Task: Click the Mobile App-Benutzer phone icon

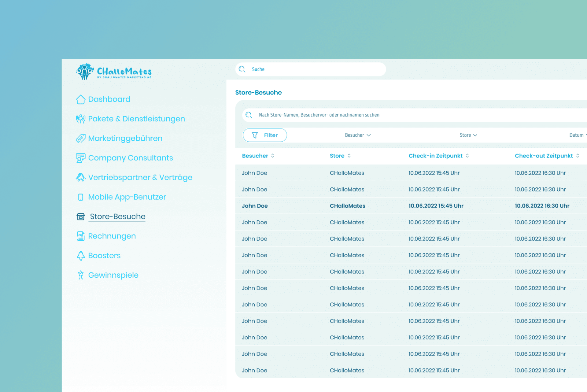Action: click(80, 197)
